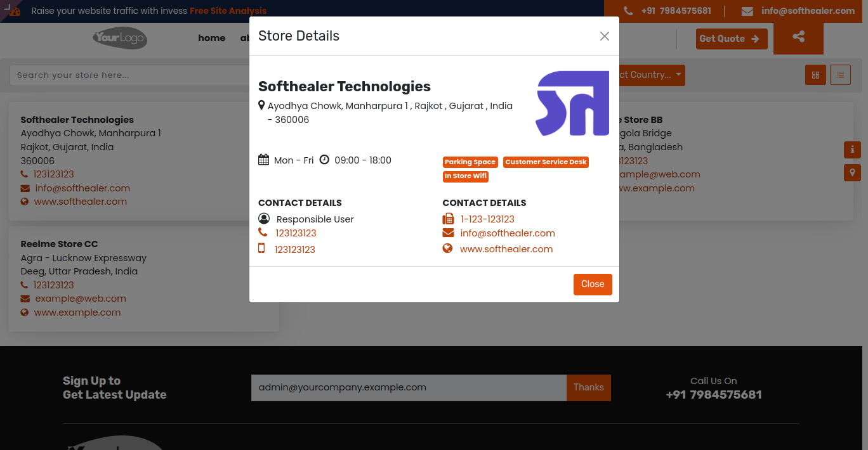Click the Softhealer logo in dialog
Viewport: 868px width, 450px height.
click(573, 103)
